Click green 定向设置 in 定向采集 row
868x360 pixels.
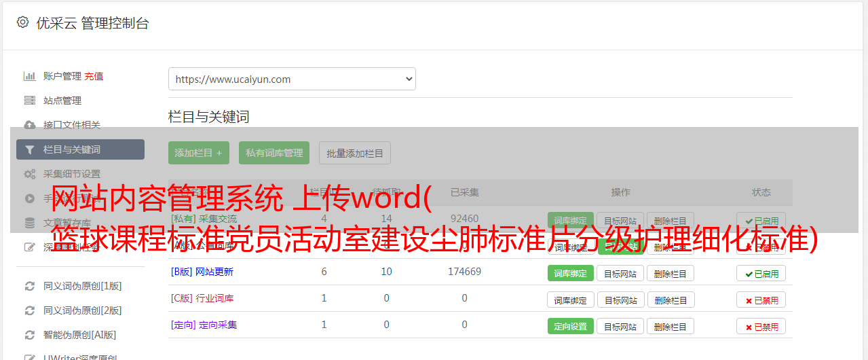(x=571, y=326)
